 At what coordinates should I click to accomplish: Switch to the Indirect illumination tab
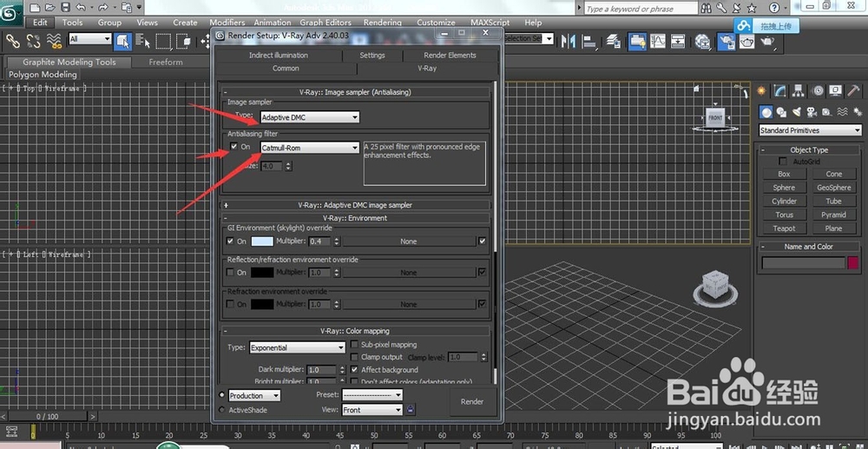[279, 56]
